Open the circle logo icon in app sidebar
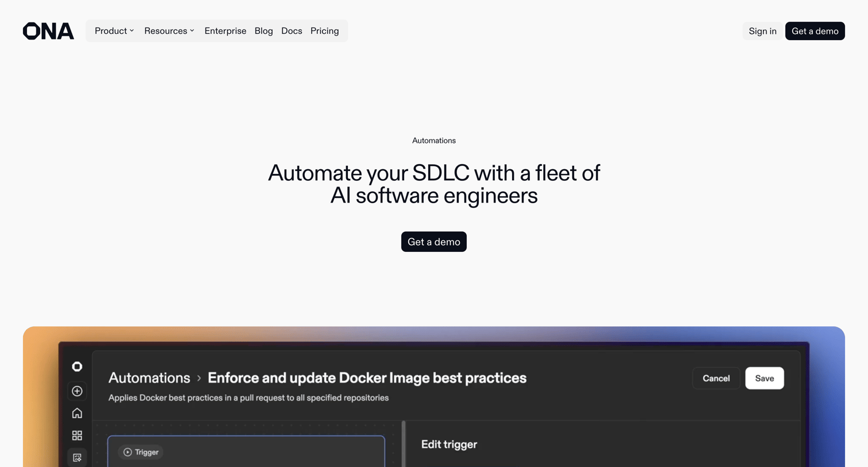This screenshot has width=868, height=467. click(x=77, y=367)
